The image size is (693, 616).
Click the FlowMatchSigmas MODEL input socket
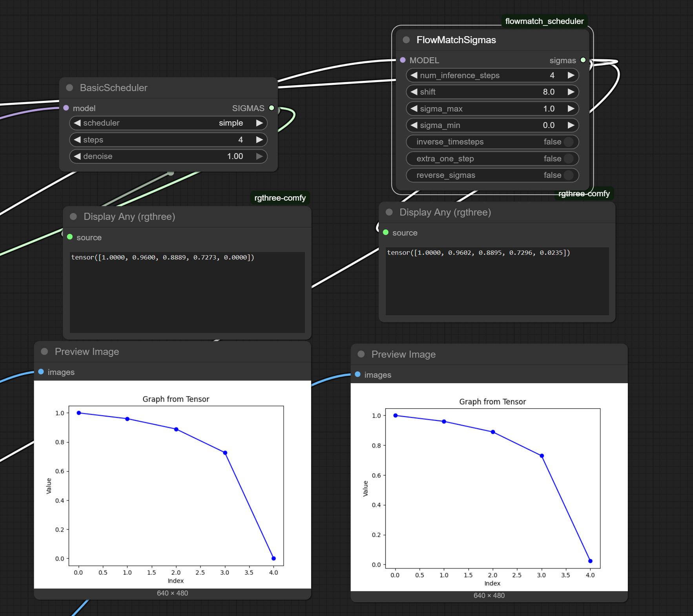point(403,60)
